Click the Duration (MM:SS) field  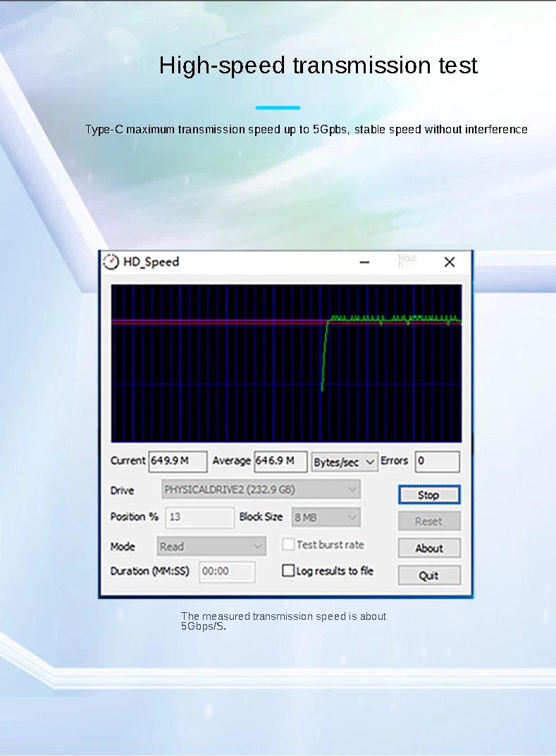227,571
